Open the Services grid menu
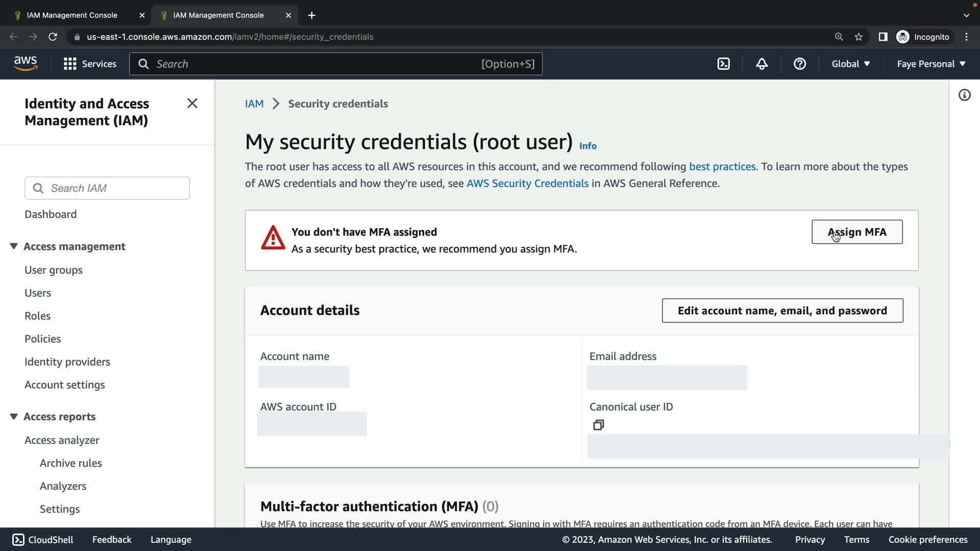The height and width of the screenshot is (551, 980). click(70, 64)
